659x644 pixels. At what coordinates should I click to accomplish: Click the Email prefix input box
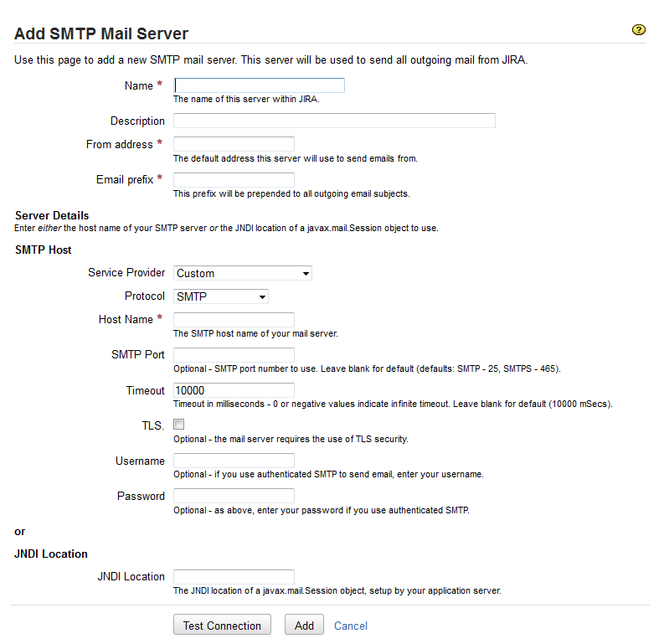[234, 179]
